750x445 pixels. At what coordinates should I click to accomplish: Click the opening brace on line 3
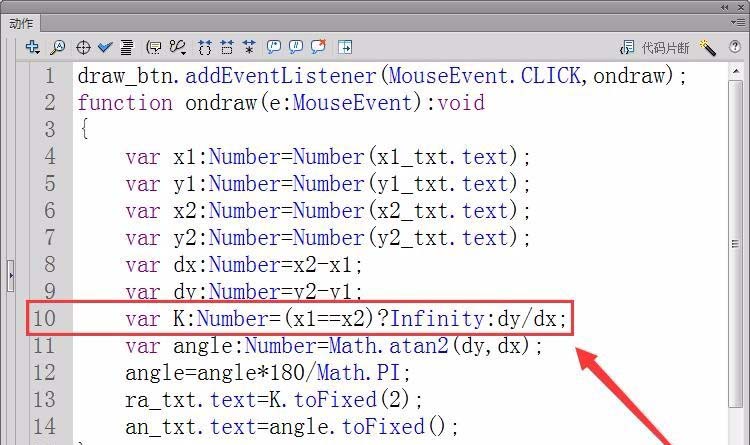click(x=84, y=129)
